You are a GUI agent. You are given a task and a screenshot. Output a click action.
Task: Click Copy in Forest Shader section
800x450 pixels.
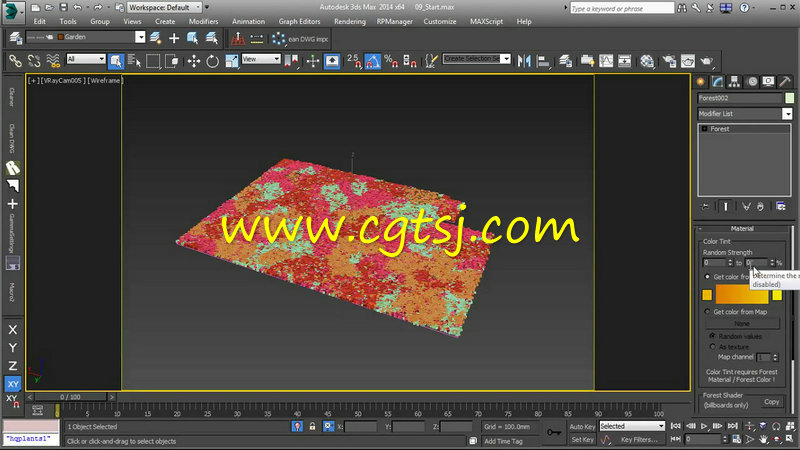(771, 402)
